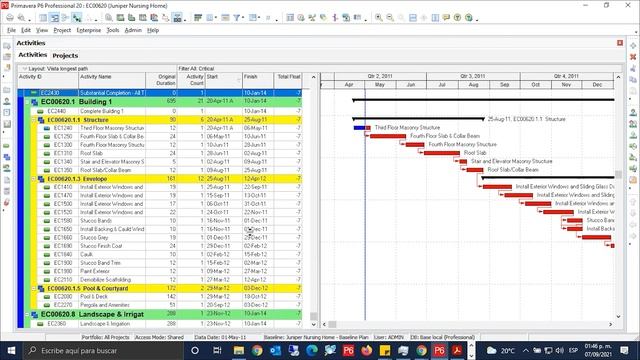Image resolution: width=640 pixels, height=360 pixels.
Task: Collapse the EC00620.1.3 Envelope band
Action: (x=34, y=179)
